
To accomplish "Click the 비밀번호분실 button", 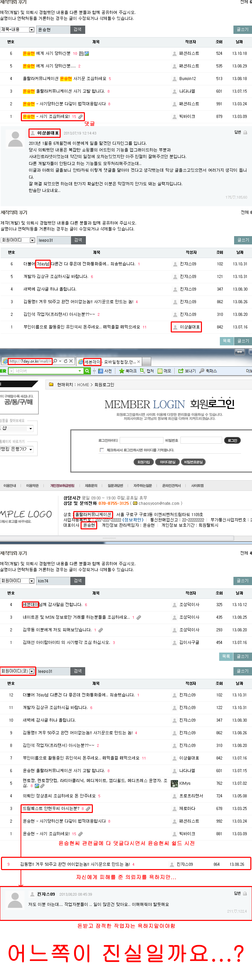I will (x=193, y=462).
